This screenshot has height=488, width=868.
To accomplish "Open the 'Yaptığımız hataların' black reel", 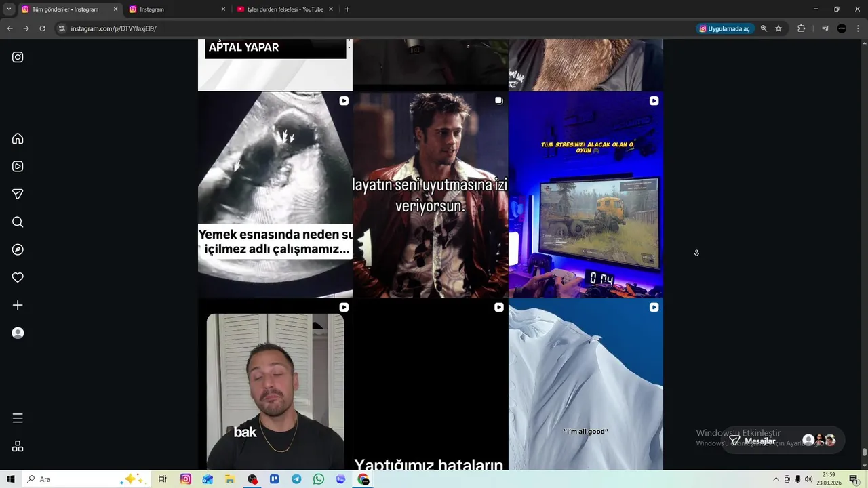I will point(430,384).
